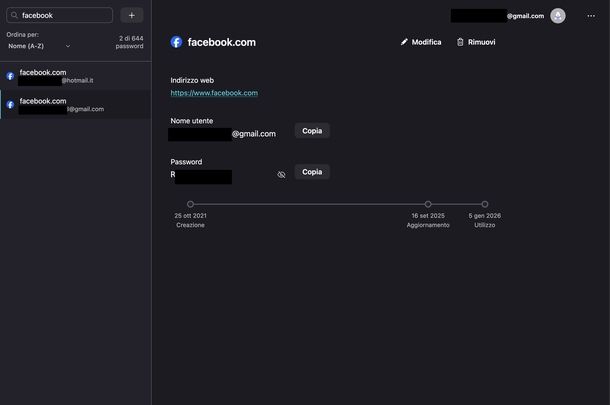Screen dimensions: 610x405
Task: Click the Utilizzo 5 gen 2026 timeline marker
Action: (x=485, y=204)
